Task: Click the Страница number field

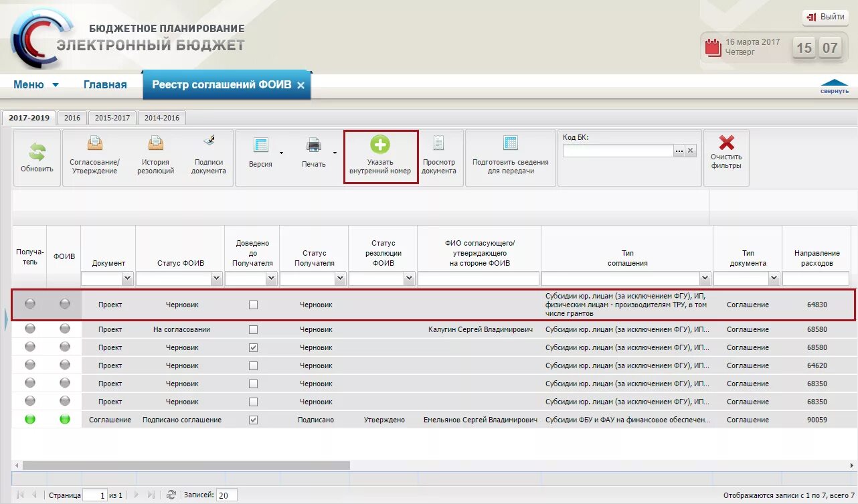Action: [x=95, y=495]
